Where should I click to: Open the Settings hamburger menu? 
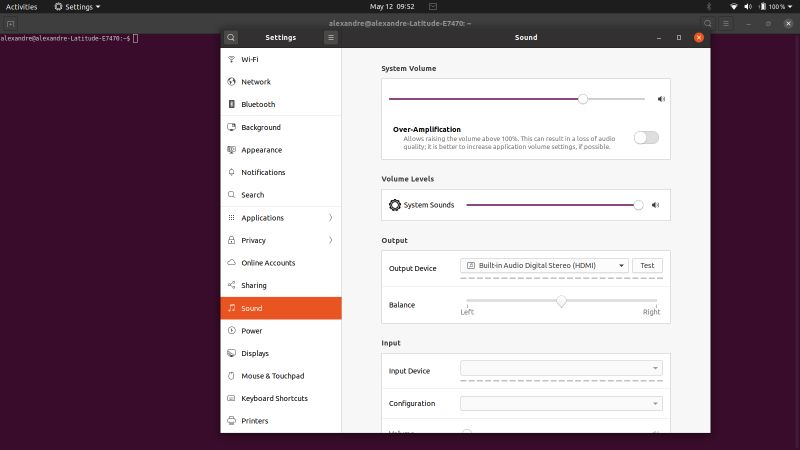click(331, 37)
